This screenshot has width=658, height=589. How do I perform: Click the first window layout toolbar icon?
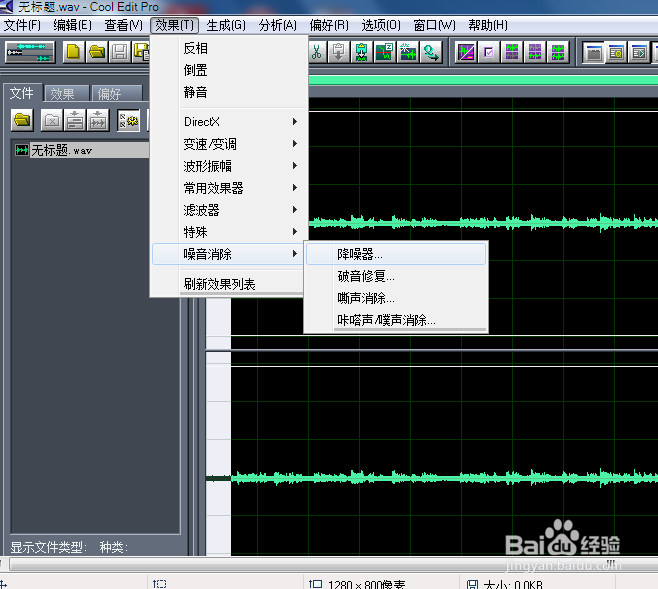tap(594, 52)
